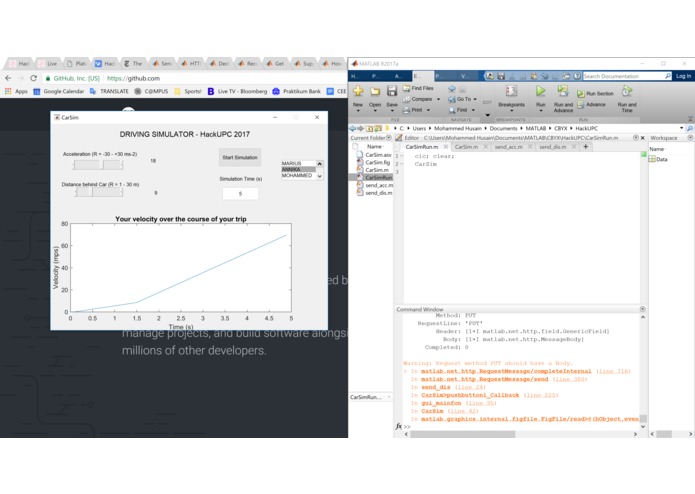Open the Google Calendar bookmark
695x494 pixels.
pyautogui.click(x=59, y=91)
